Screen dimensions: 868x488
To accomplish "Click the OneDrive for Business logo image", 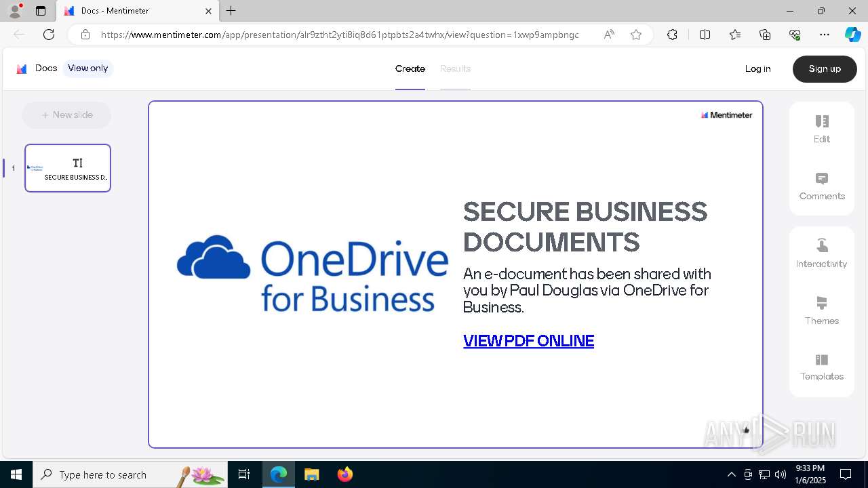I will [x=313, y=273].
